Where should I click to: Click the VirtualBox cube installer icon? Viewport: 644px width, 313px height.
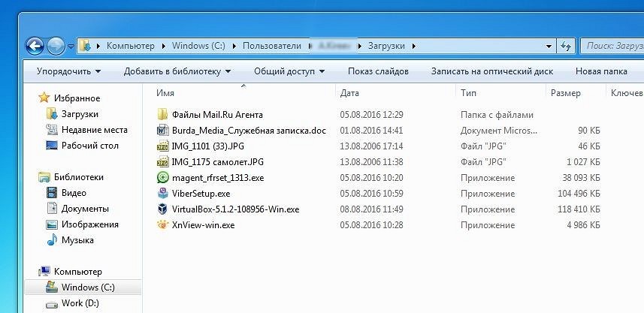(162, 209)
